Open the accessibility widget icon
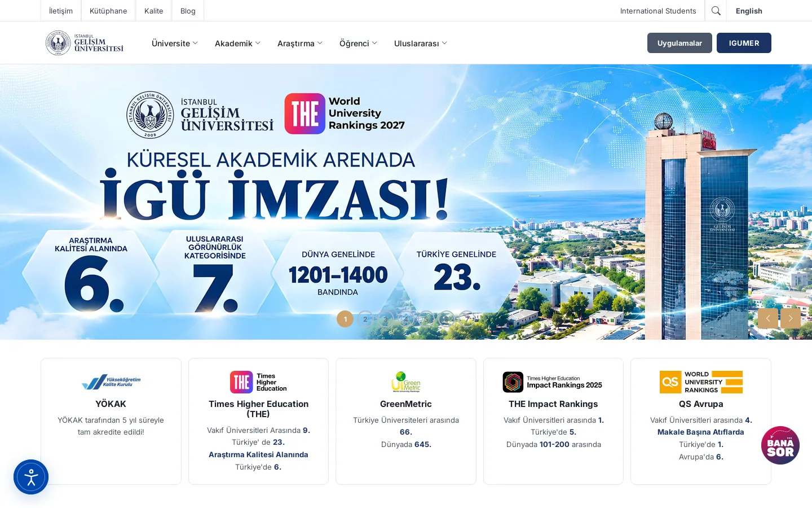 [31, 477]
